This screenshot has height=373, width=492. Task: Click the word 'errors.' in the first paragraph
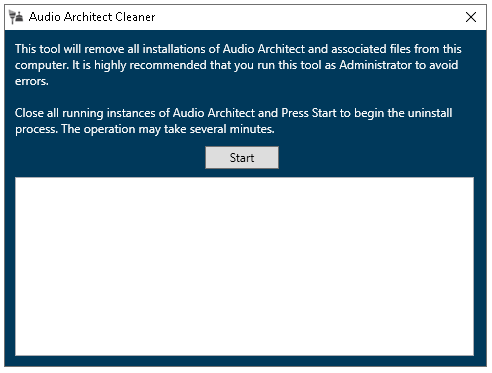point(32,81)
